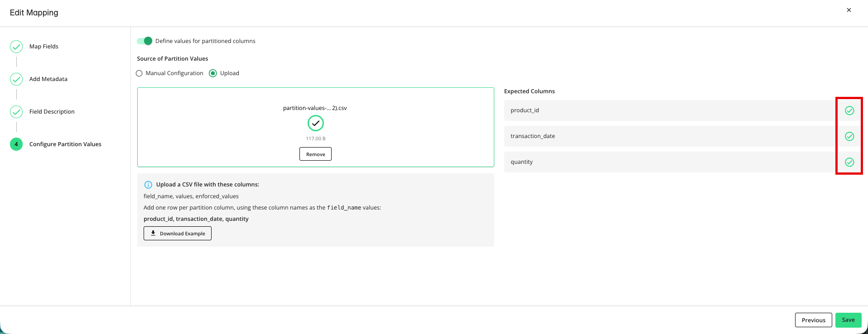Click the 'product_id, transaction_date, quantity' bold text
The image size is (868, 334).
click(x=196, y=219)
